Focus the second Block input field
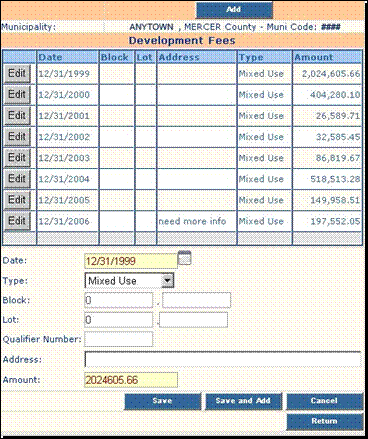The image size is (368, 439). (196, 300)
